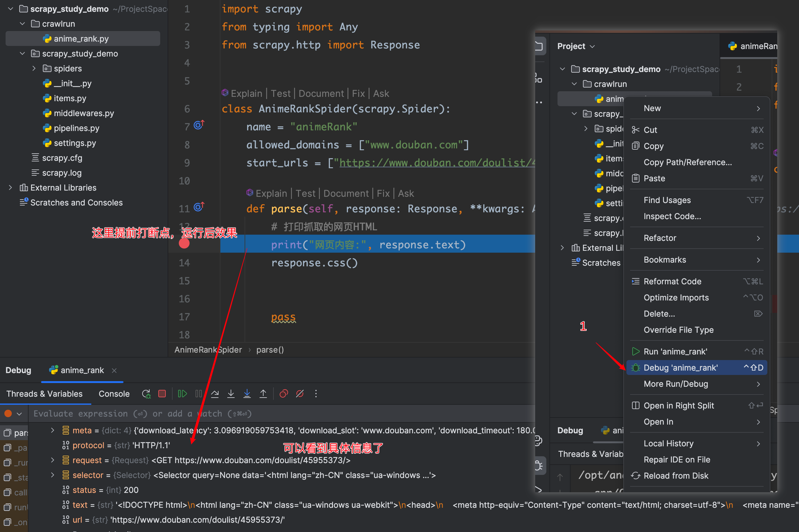Viewport: 799px width, 532px height.
Task: Click the Rerun debug session icon
Action: coord(146,394)
